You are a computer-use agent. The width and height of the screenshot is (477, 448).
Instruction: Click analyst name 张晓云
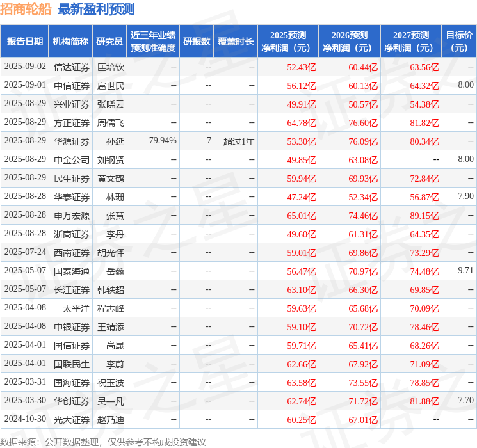click(x=111, y=104)
